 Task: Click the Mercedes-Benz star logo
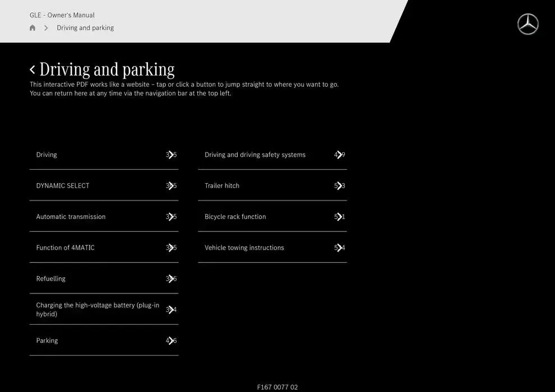pyautogui.click(x=528, y=25)
